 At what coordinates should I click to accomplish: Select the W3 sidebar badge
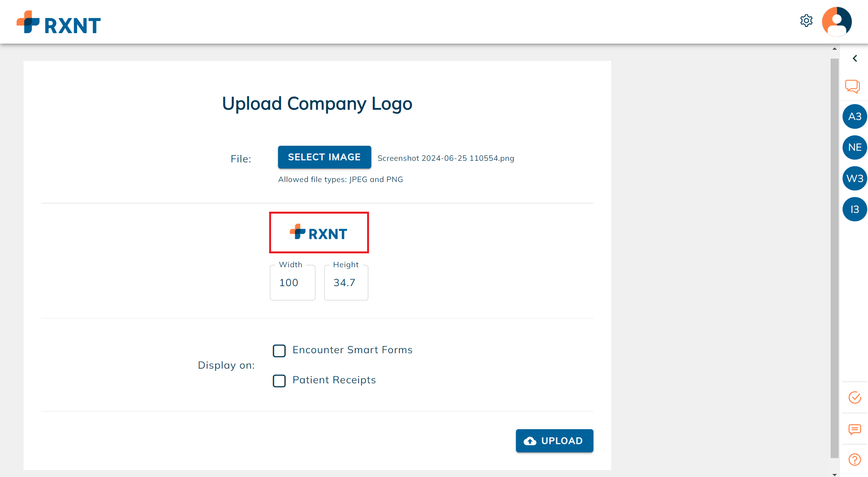tap(855, 178)
